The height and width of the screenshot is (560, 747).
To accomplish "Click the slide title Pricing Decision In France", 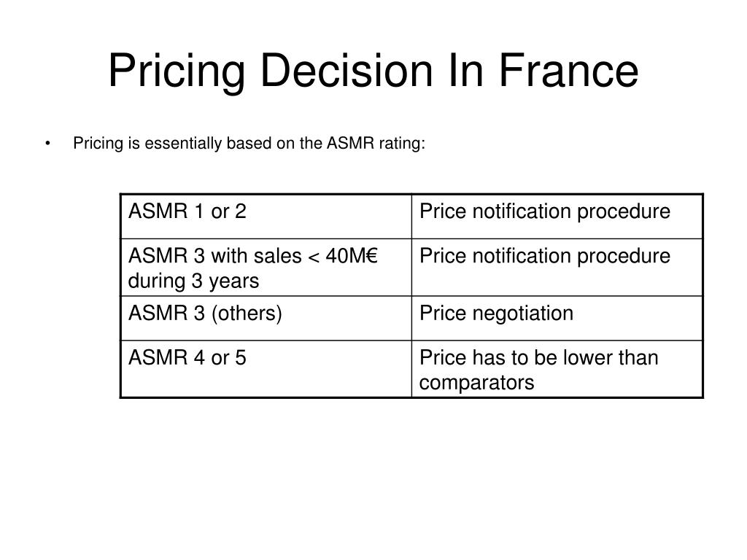I will [x=373, y=71].
